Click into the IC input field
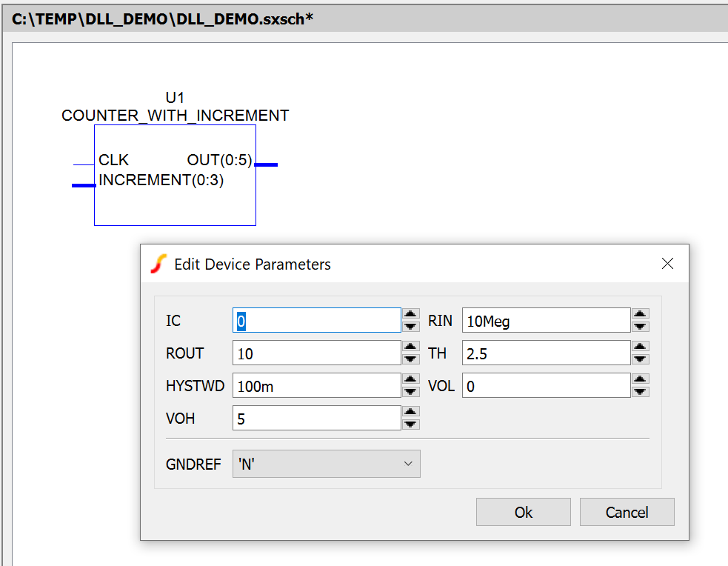The width and height of the screenshot is (728, 566). [316, 321]
